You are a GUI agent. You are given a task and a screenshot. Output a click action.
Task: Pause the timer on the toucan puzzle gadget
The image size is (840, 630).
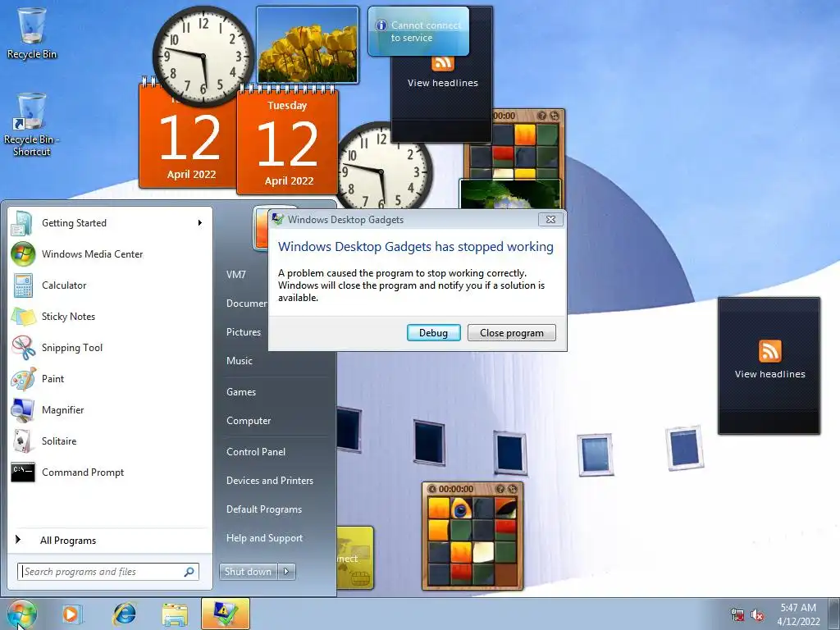(x=431, y=489)
